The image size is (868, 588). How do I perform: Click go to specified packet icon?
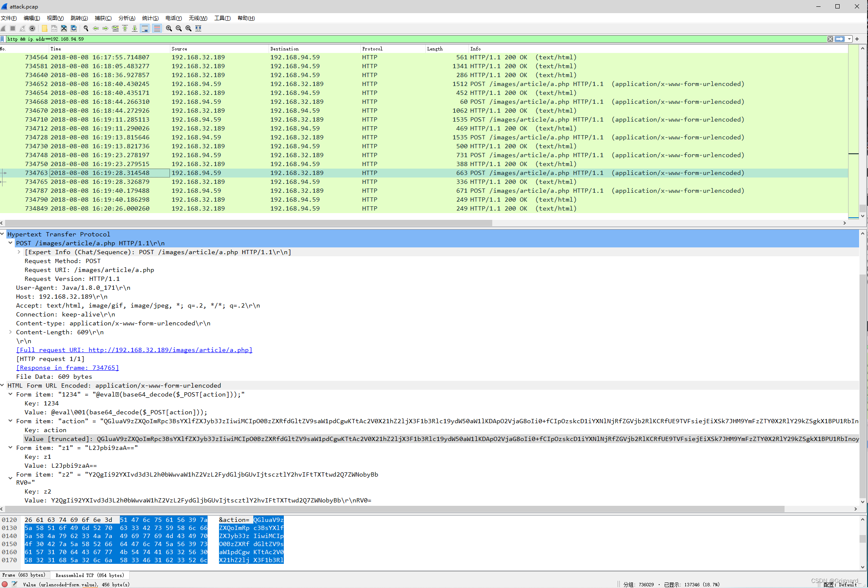(x=115, y=28)
